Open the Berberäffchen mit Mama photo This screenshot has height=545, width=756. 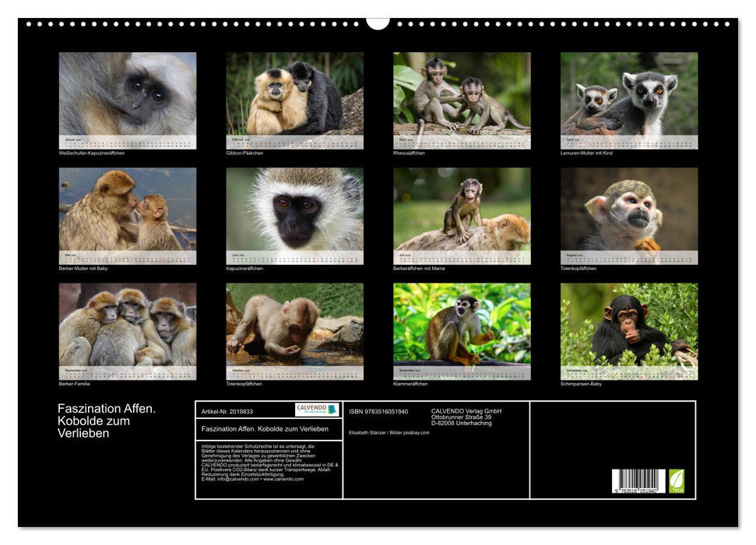click(x=462, y=209)
